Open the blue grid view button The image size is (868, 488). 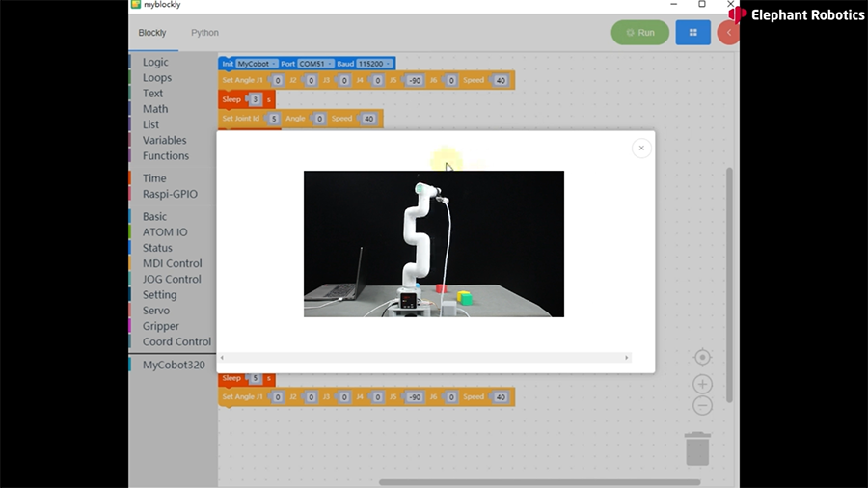692,33
